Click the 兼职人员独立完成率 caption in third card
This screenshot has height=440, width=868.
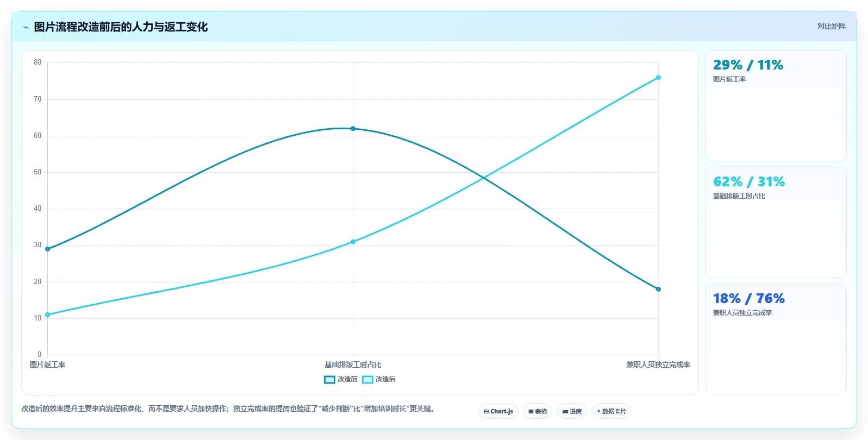tap(742, 312)
